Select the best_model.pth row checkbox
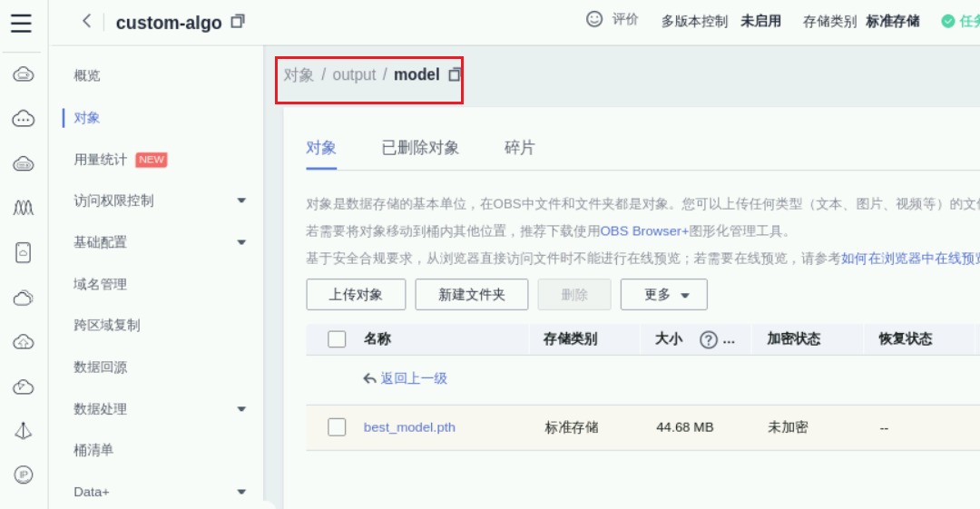 [x=337, y=427]
